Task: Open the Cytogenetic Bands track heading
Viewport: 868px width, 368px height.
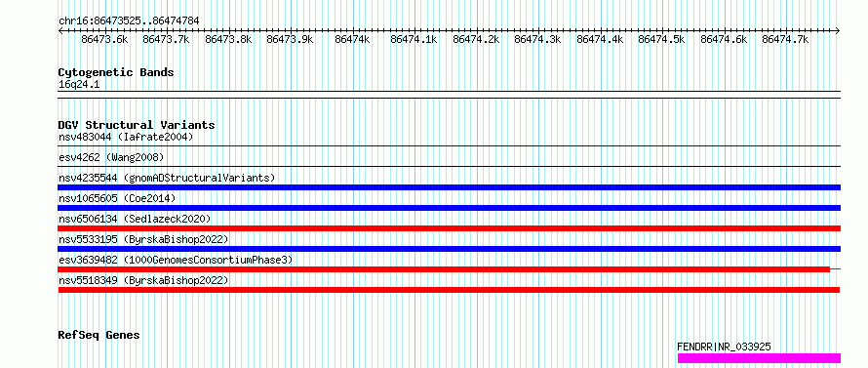Action: (116, 72)
